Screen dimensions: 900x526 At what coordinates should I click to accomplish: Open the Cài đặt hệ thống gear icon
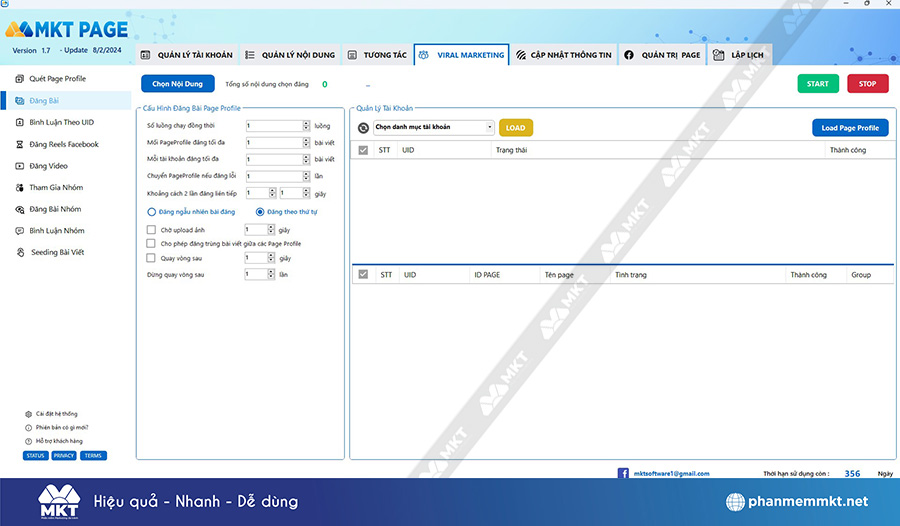coord(28,414)
